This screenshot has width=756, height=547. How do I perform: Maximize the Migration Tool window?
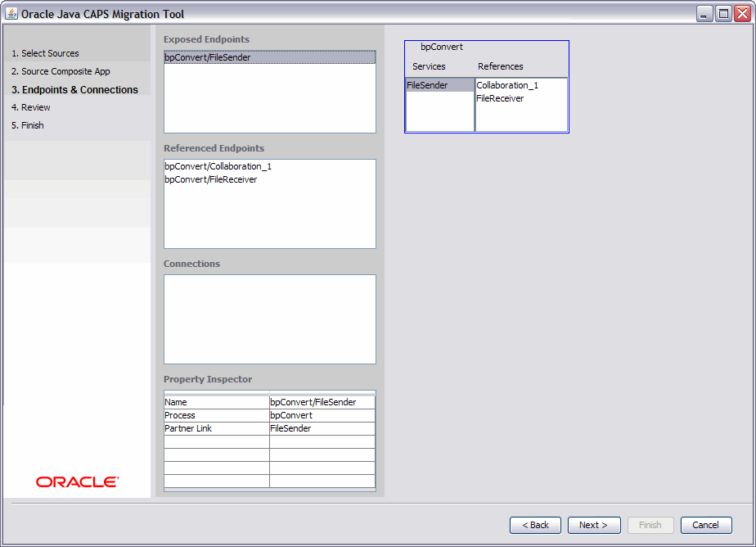click(724, 13)
